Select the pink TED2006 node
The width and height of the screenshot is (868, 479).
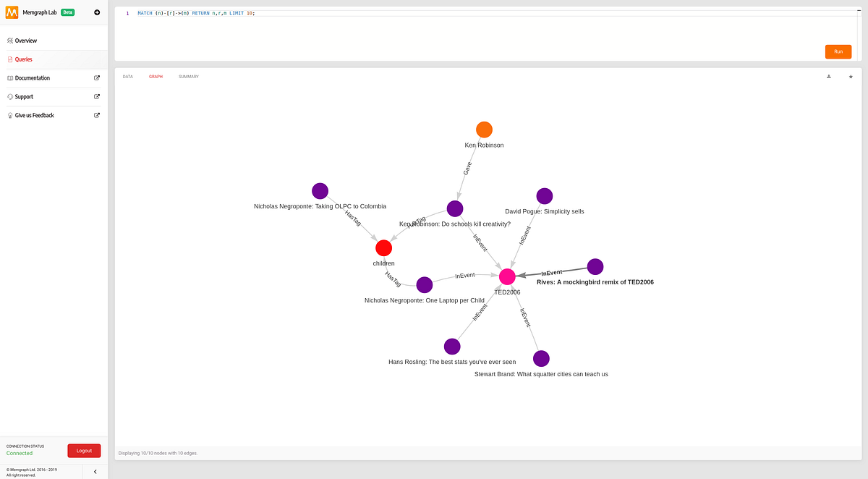click(x=507, y=276)
